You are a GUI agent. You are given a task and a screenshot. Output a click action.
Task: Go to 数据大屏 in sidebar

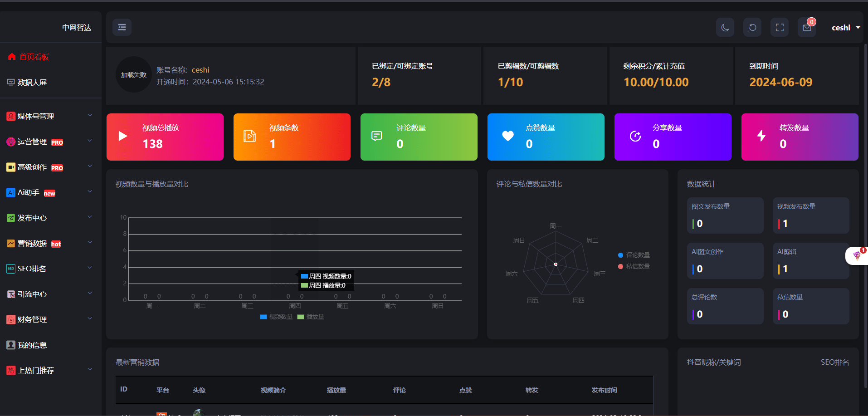click(32, 82)
